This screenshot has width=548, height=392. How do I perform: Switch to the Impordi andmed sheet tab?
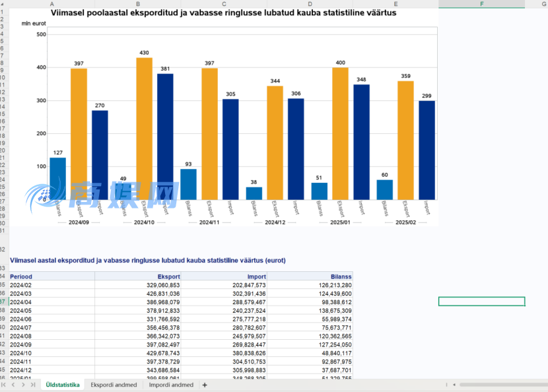[x=171, y=385]
